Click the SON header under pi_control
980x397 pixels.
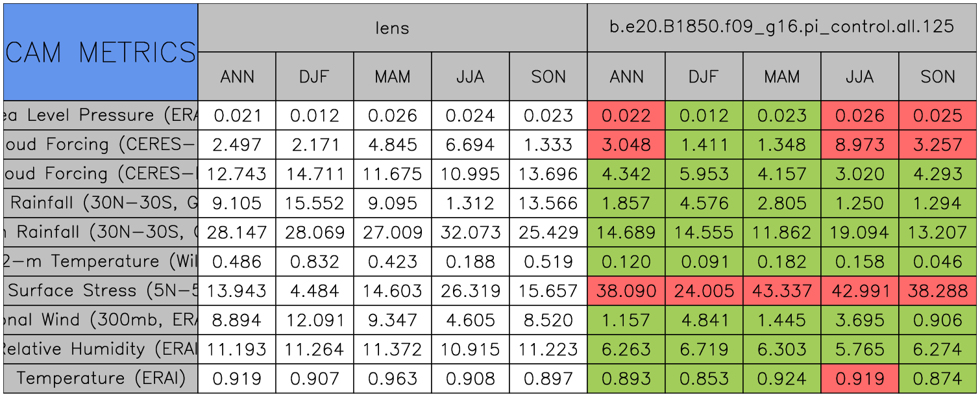pyautogui.click(x=938, y=77)
